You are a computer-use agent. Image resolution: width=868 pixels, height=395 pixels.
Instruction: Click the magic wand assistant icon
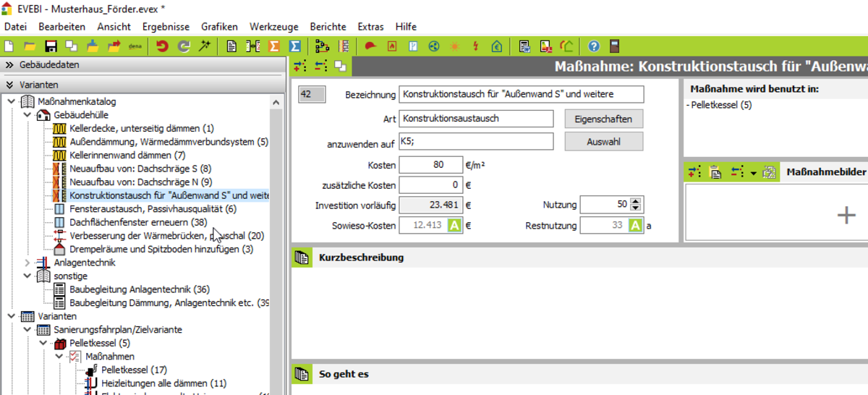[x=205, y=46]
